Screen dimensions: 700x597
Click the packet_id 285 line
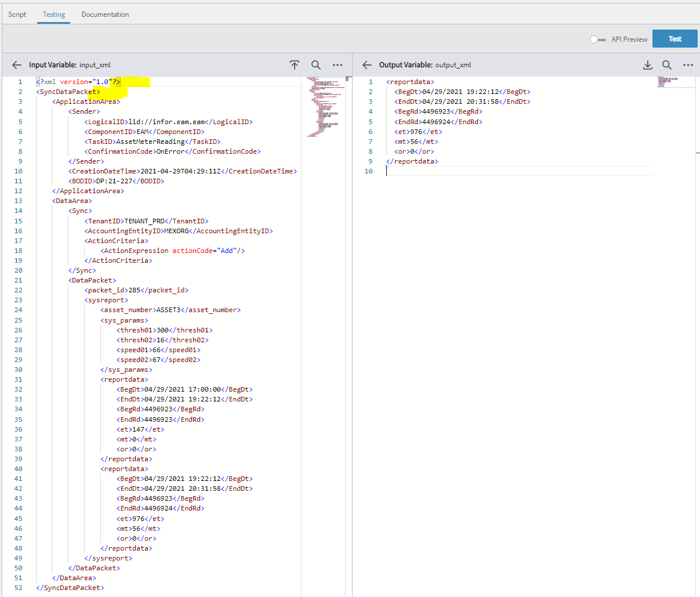pyautogui.click(x=137, y=290)
